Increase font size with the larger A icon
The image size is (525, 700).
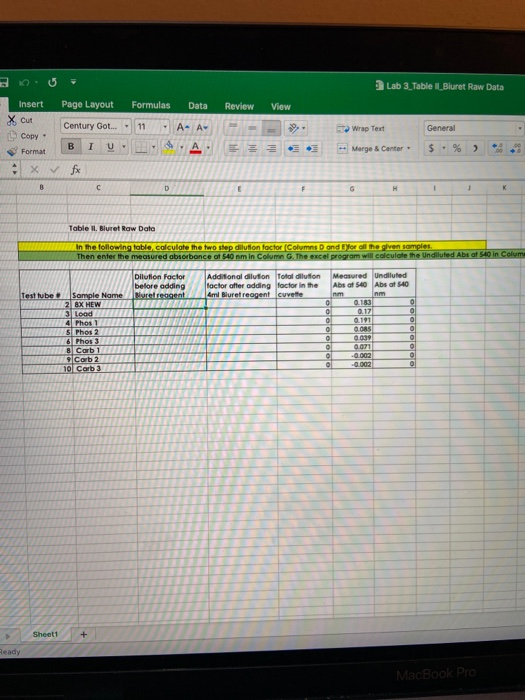182,127
